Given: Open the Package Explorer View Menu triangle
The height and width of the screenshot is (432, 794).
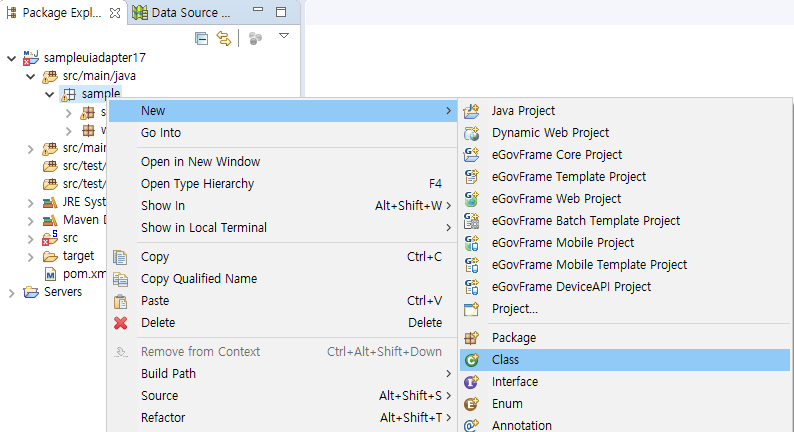Looking at the screenshot, I should pos(283,36).
